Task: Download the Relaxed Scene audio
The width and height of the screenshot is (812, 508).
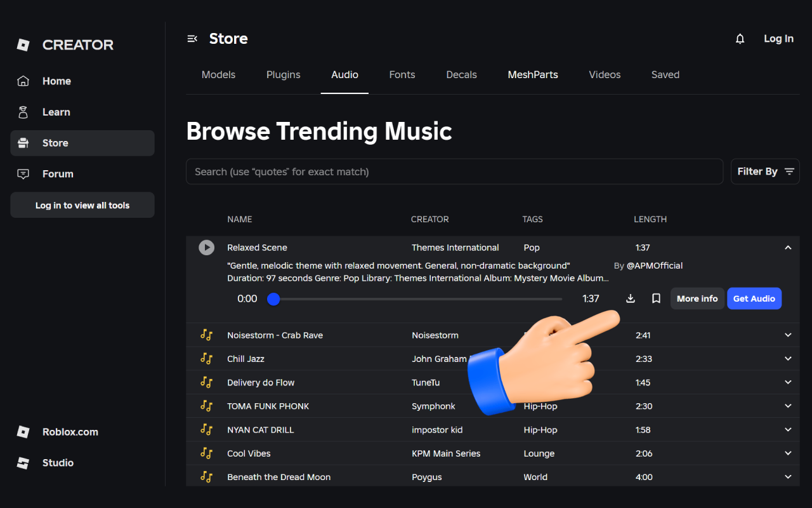Action: (x=631, y=298)
